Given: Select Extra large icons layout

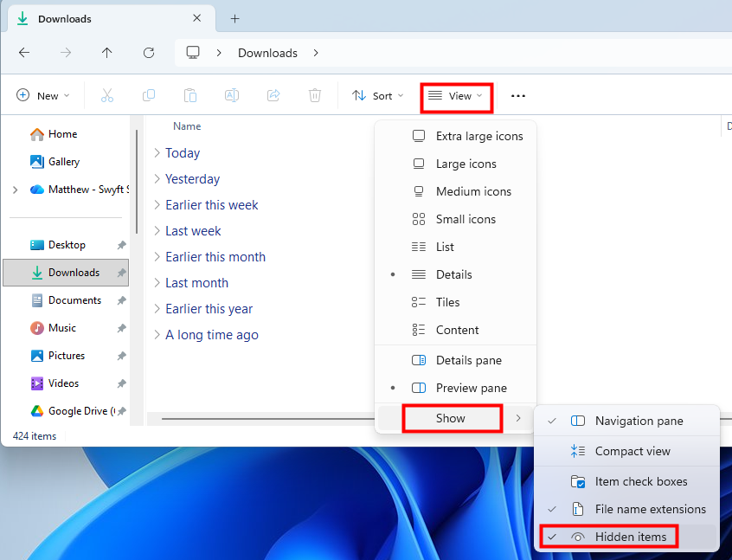Looking at the screenshot, I should click(455, 136).
